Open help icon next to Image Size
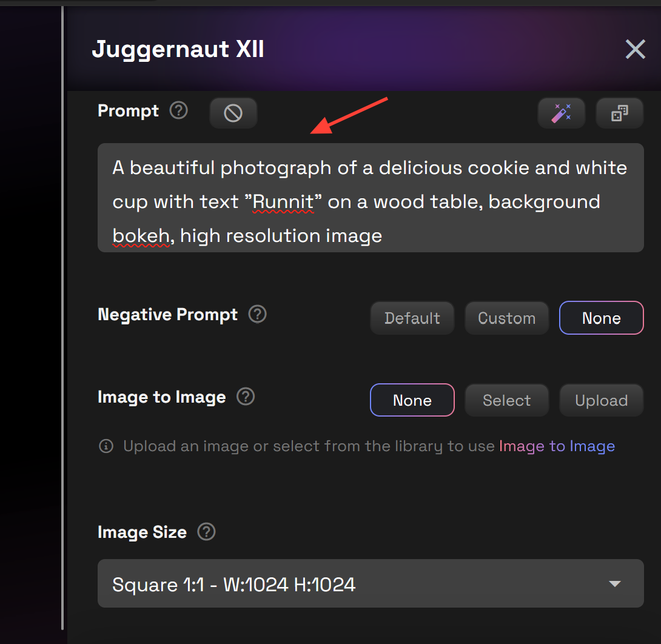The height and width of the screenshot is (644, 661). [207, 532]
